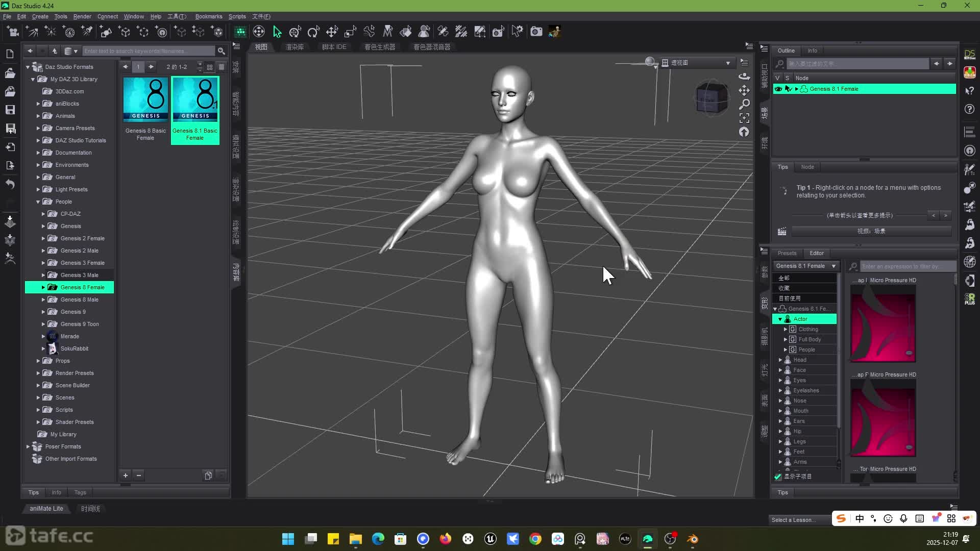
Task: Toggle visibility eye of Genesis 8.1 Female
Action: [x=778, y=89]
